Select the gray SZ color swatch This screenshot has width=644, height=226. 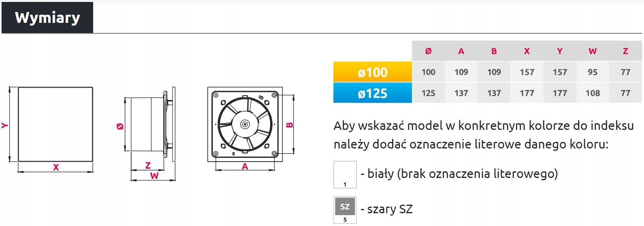click(x=345, y=209)
